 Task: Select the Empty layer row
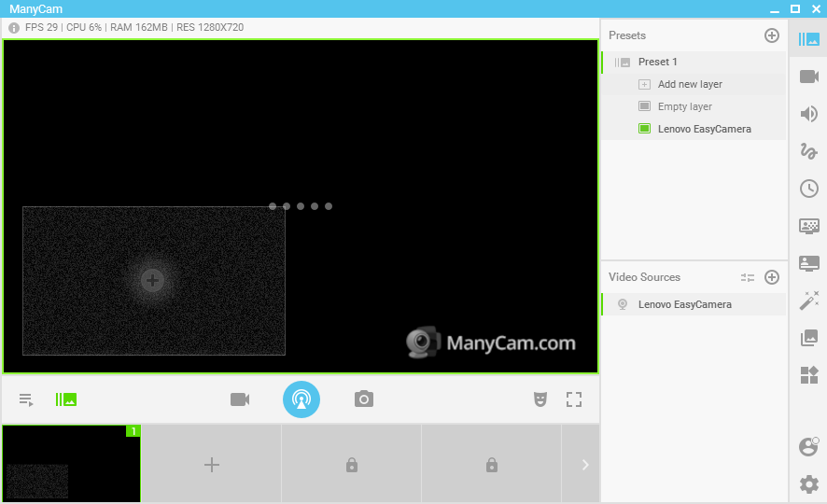coord(694,106)
